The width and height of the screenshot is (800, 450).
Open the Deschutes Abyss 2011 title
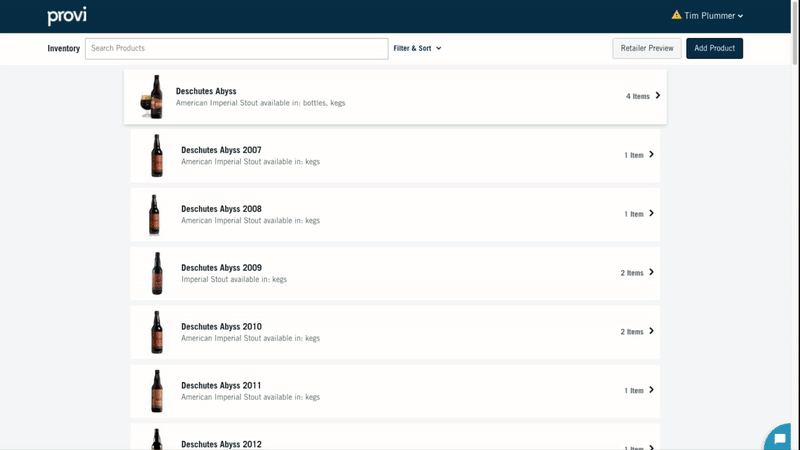pyautogui.click(x=221, y=385)
